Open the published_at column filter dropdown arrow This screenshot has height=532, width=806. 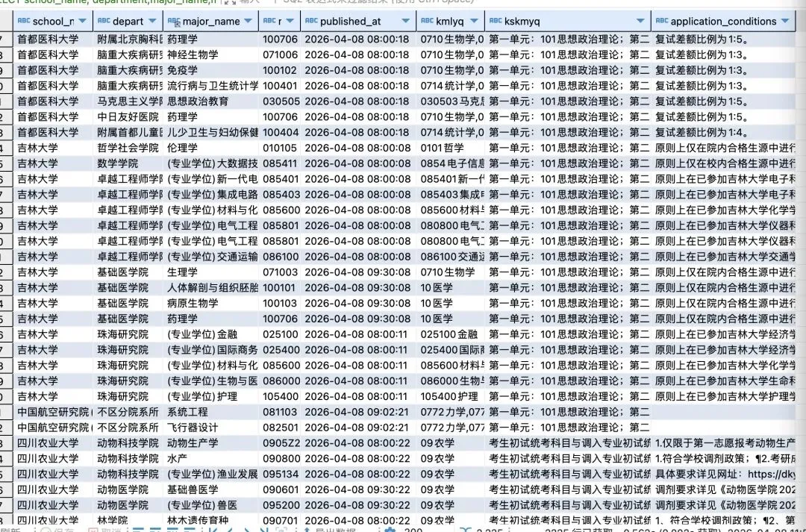[405, 21]
